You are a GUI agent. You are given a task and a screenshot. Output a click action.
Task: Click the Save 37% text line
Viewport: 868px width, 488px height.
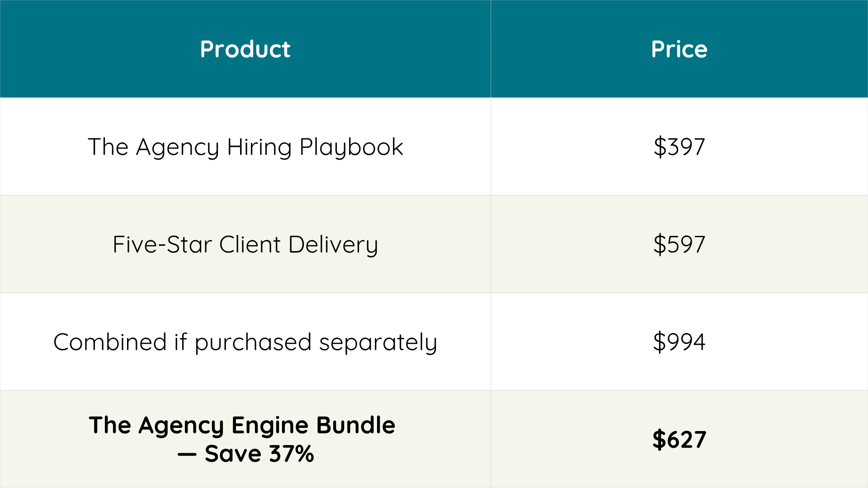coord(245,454)
